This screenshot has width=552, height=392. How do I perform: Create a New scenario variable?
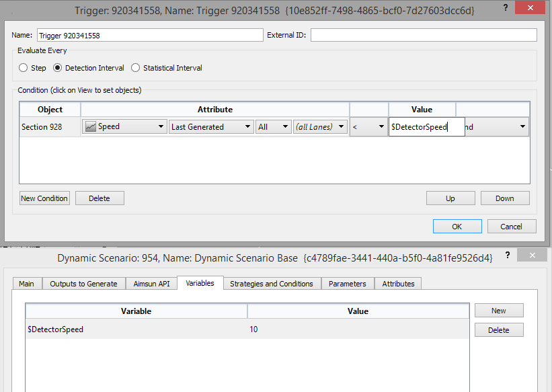point(499,310)
